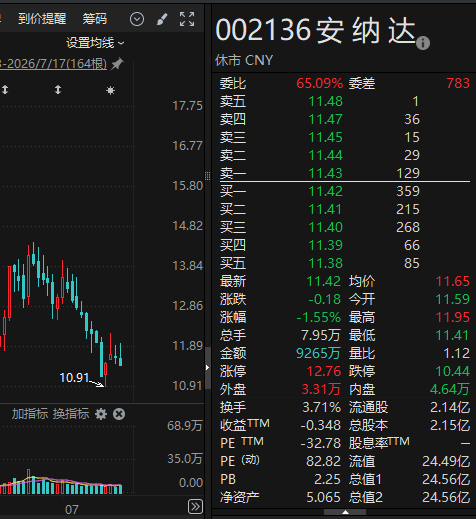
Task: Open 到价提醒 price alert
Action: 42,19
